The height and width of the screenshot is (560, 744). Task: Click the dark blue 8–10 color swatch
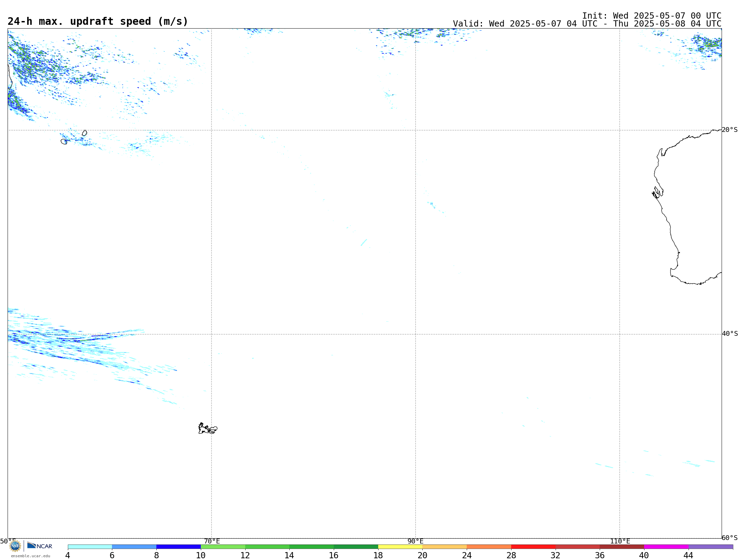click(178, 547)
